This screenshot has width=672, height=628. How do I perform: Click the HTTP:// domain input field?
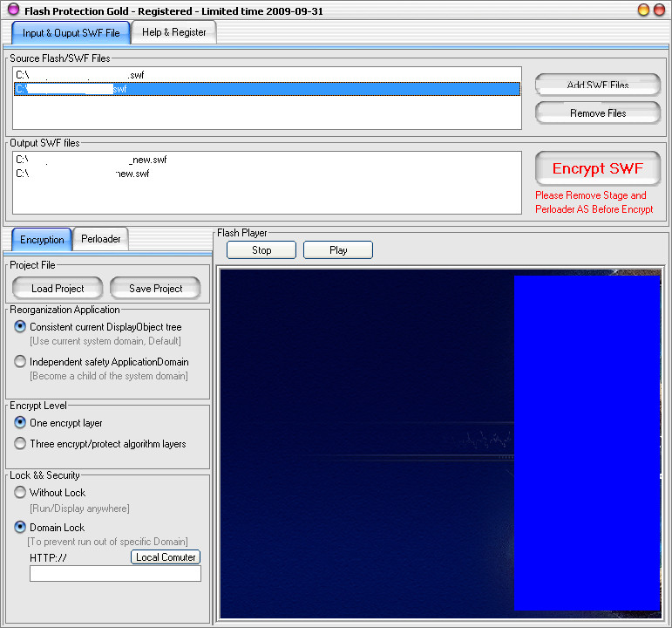[x=115, y=574]
